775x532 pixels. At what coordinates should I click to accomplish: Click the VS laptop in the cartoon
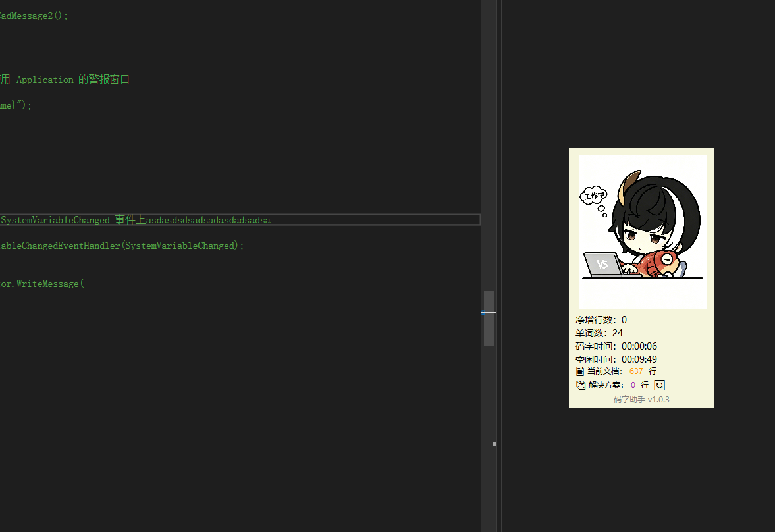tap(603, 265)
